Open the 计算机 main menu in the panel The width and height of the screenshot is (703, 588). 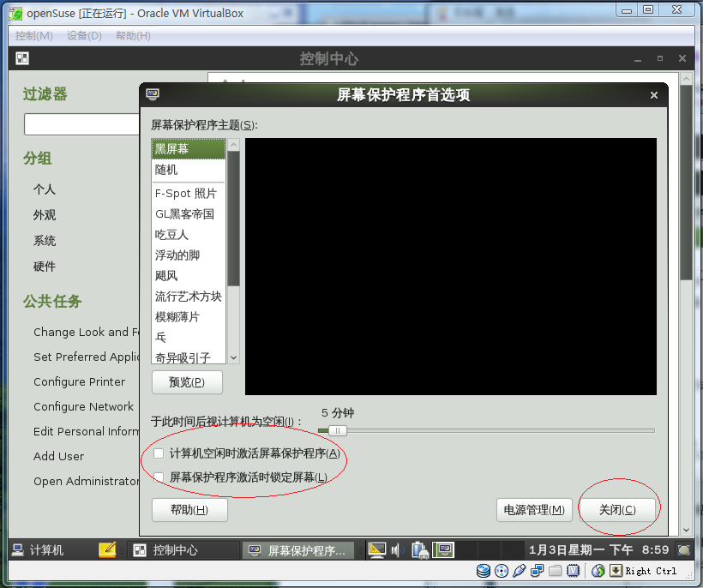38,550
